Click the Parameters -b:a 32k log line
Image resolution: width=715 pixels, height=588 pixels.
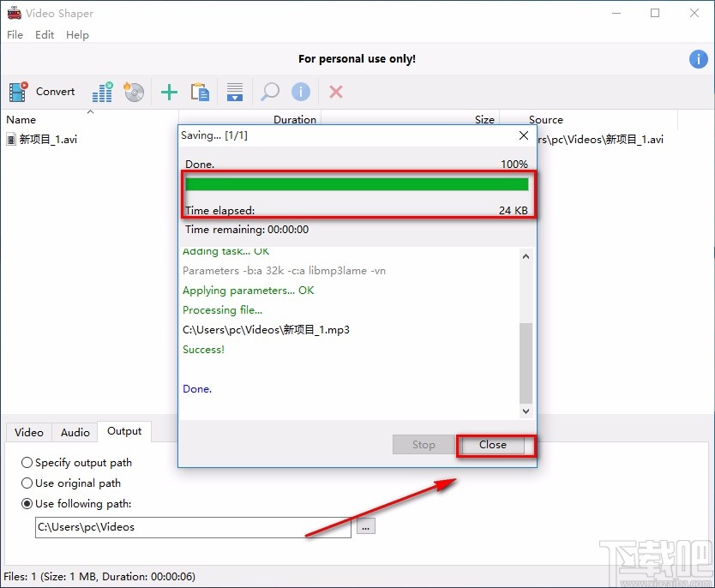(284, 271)
